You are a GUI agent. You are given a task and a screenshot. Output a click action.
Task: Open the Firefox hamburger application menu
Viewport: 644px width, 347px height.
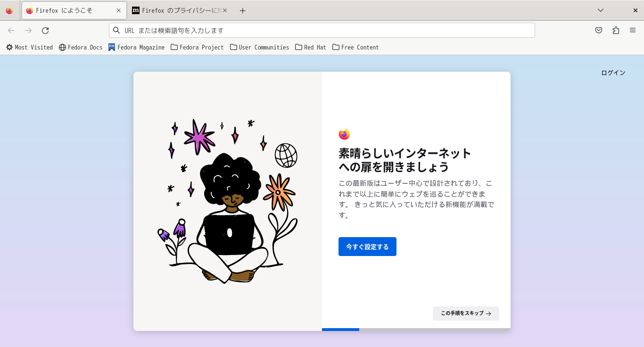[633, 30]
